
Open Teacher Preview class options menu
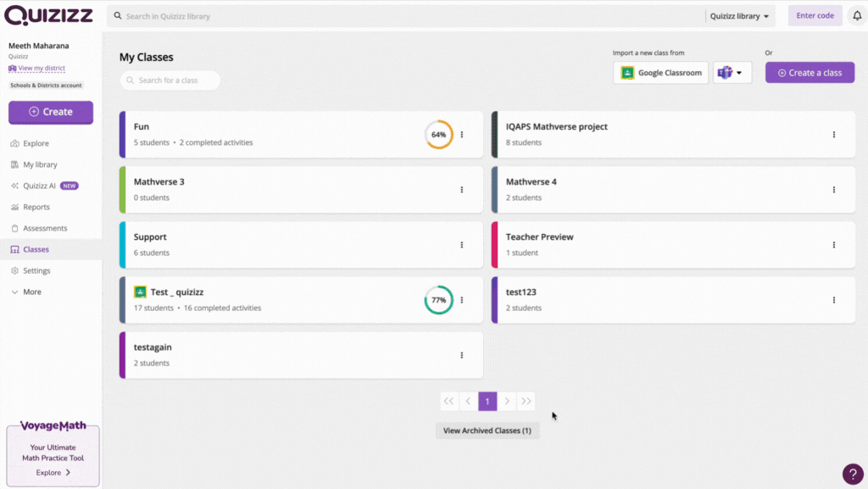click(x=834, y=245)
